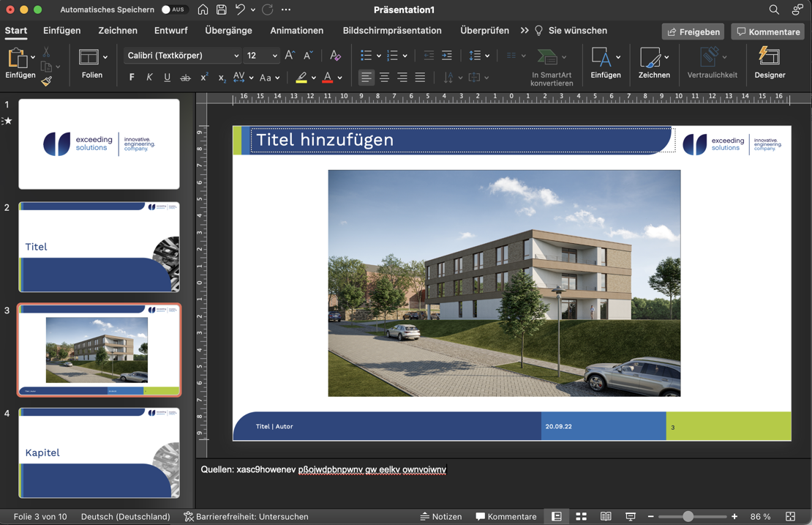Increase font size with large A icon
The height and width of the screenshot is (525, 812).
coord(290,56)
